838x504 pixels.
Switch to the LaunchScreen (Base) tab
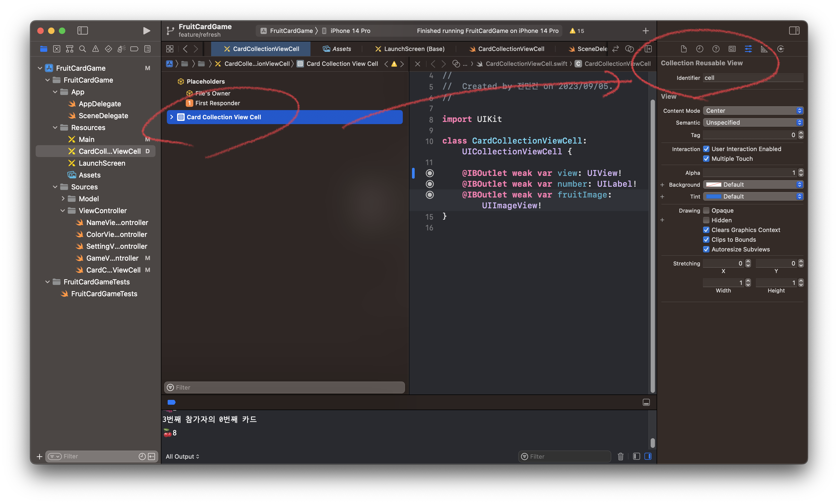point(410,49)
